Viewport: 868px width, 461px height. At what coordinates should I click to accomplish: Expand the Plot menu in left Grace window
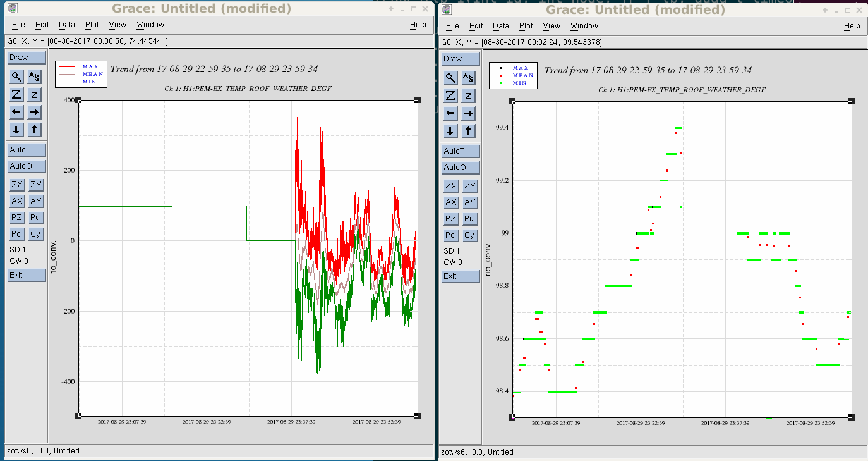(92, 25)
